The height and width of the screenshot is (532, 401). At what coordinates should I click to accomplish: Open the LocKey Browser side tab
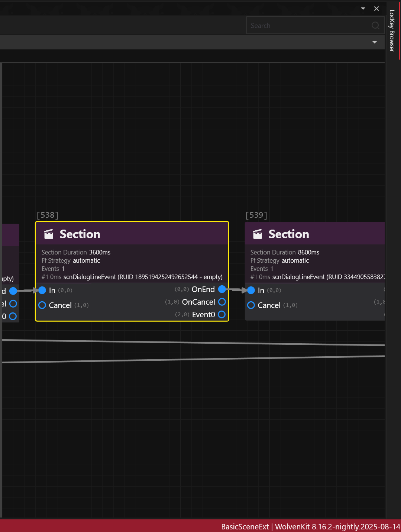(392, 31)
